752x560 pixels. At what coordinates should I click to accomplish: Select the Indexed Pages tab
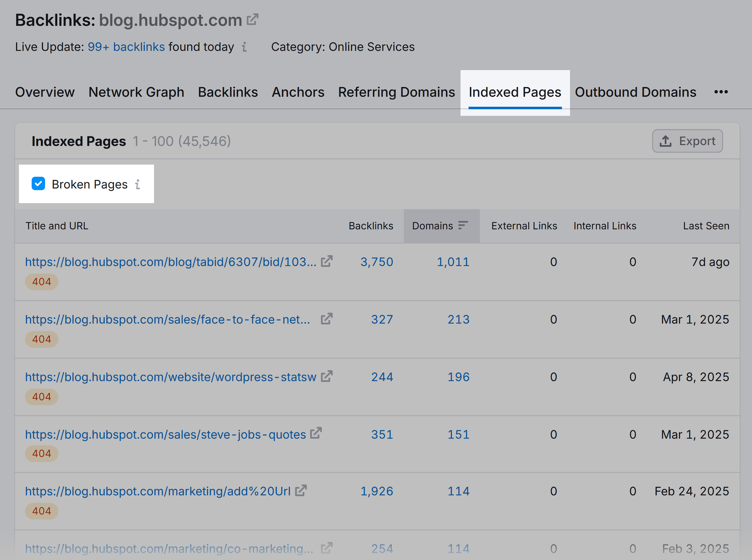coord(515,92)
